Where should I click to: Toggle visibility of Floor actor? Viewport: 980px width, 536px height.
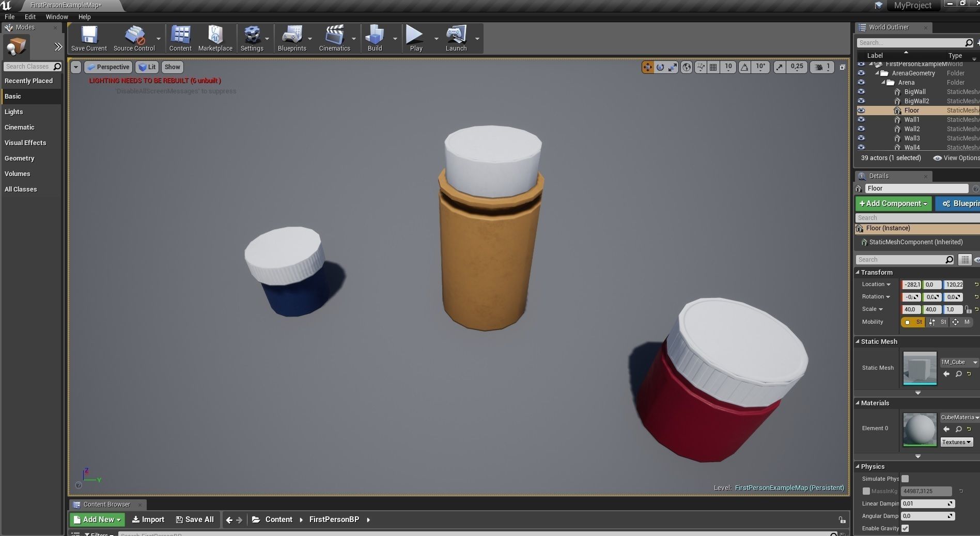coord(861,111)
